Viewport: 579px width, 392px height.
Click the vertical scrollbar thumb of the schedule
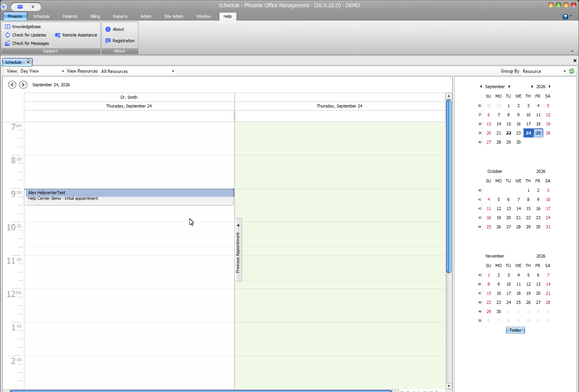pyautogui.click(x=449, y=186)
